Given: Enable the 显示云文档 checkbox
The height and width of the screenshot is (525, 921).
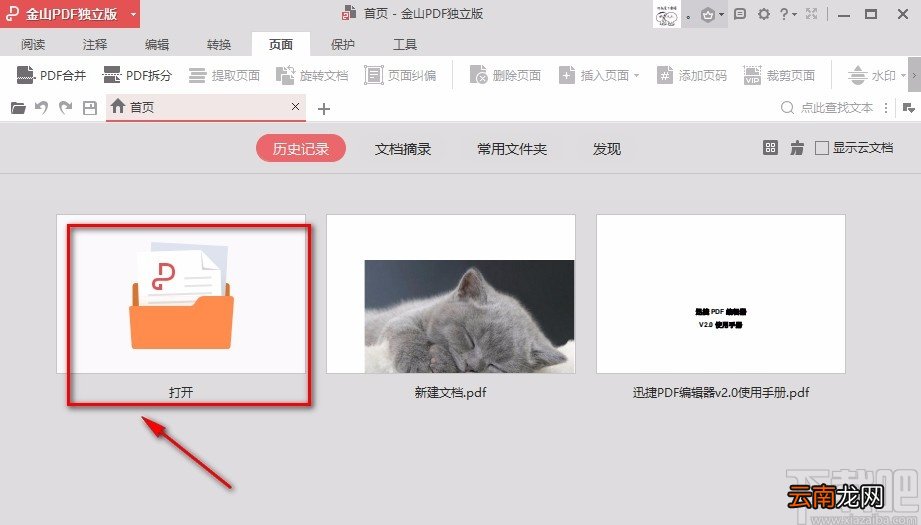Looking at the screenshot, I should point(822,148).
